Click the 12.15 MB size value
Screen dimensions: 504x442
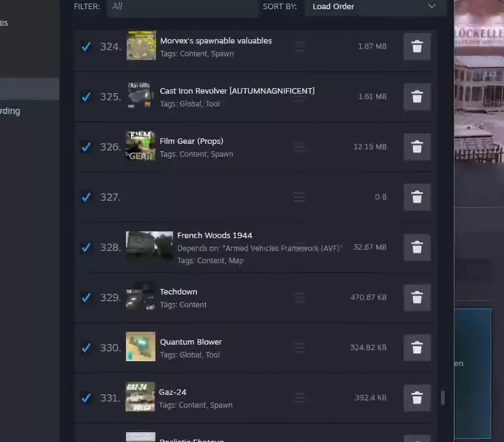(x=370, y=147)
